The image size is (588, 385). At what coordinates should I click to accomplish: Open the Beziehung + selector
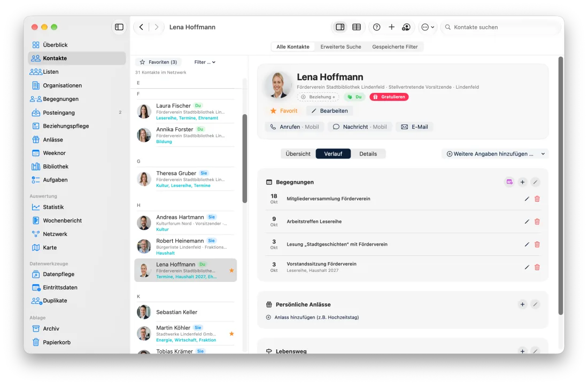point(318,97)
